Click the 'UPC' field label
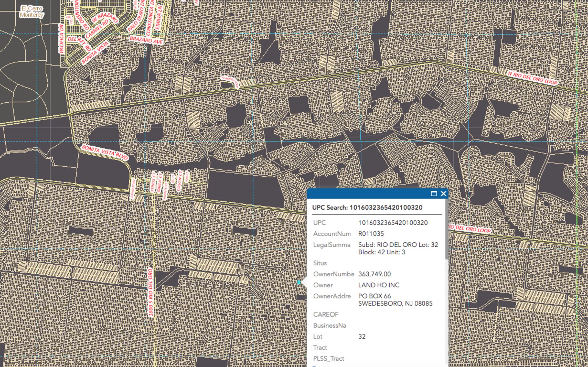This screenshot has height=367, width=588. (319, 223)
